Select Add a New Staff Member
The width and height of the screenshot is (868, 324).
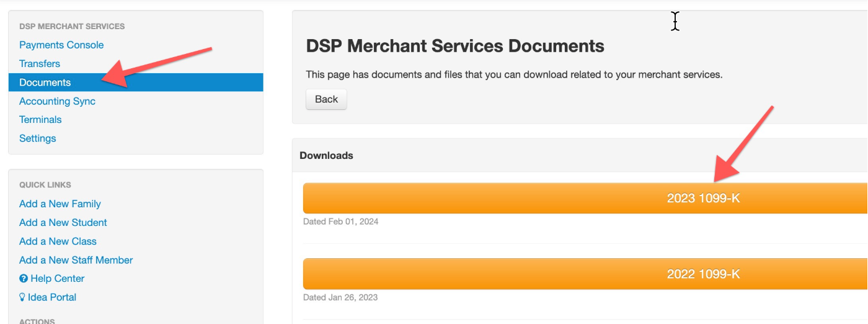pos(76,260)
